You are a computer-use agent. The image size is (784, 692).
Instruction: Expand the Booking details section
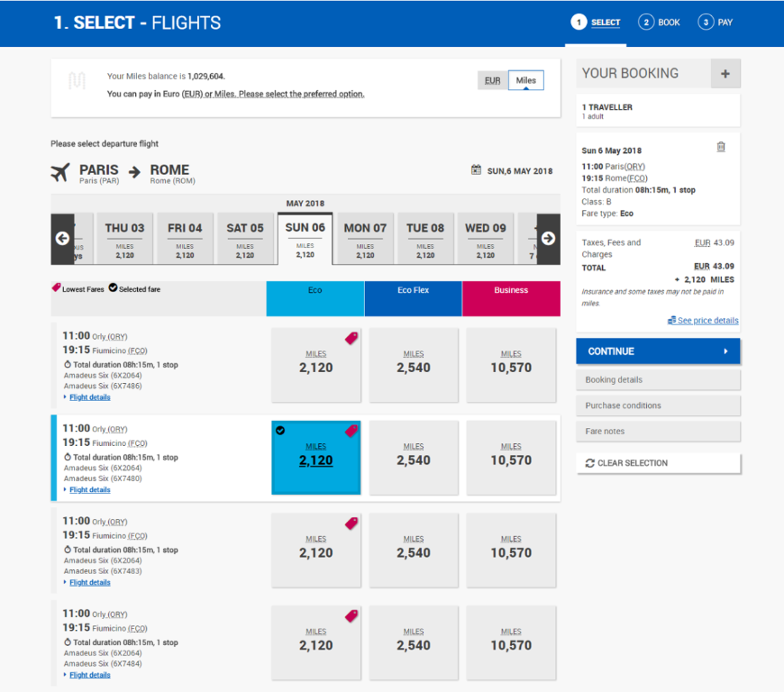click(658, 380)
